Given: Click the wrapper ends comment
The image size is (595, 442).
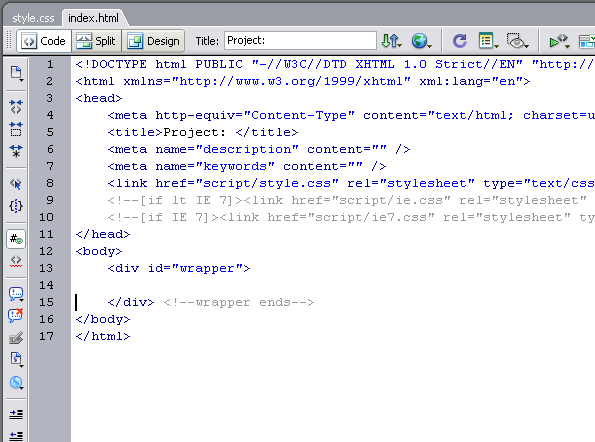Looking at the screenshot, I should (239, 302).
